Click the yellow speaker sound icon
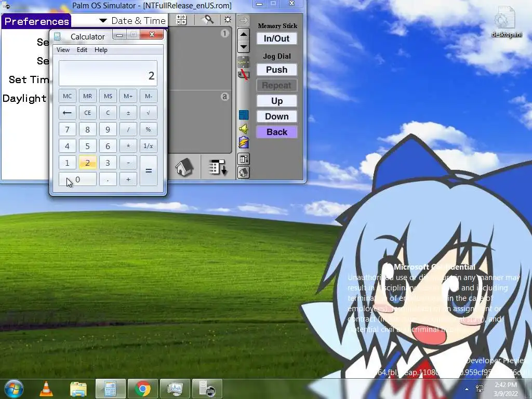Screen dimensions: 532x399 244,129
